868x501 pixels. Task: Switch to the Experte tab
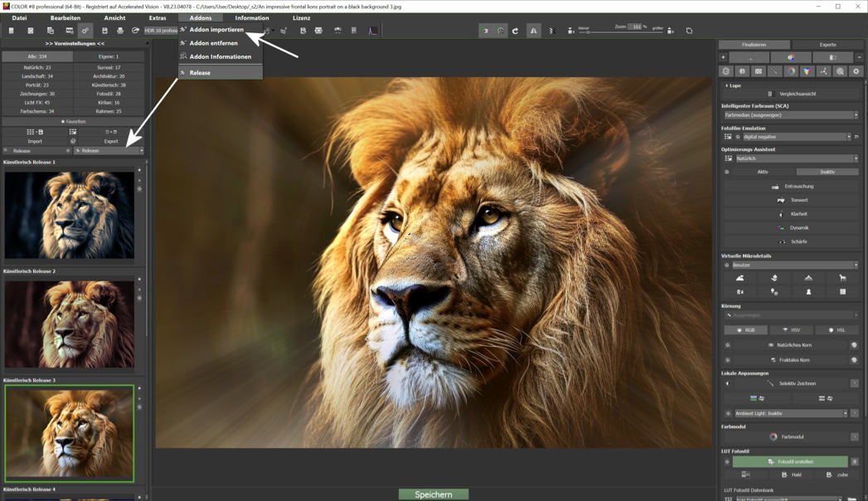point(827,44)
